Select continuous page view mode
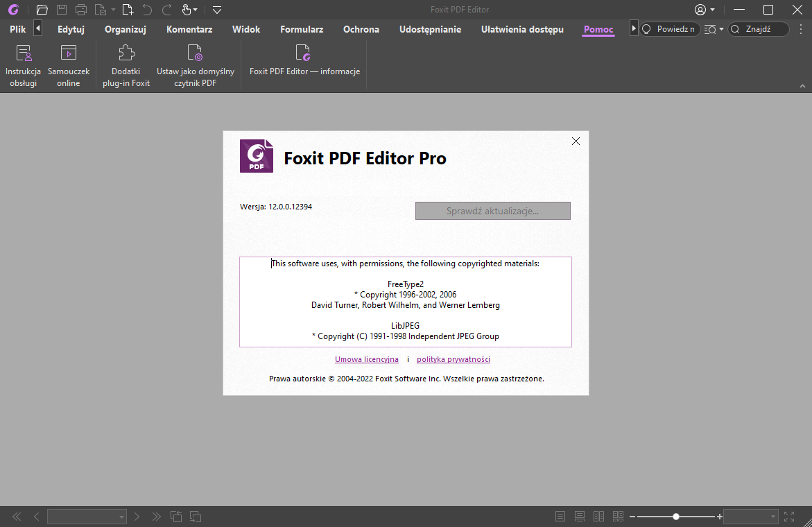Viewport: 812px width, 527px height. click(x=580, y=516)
